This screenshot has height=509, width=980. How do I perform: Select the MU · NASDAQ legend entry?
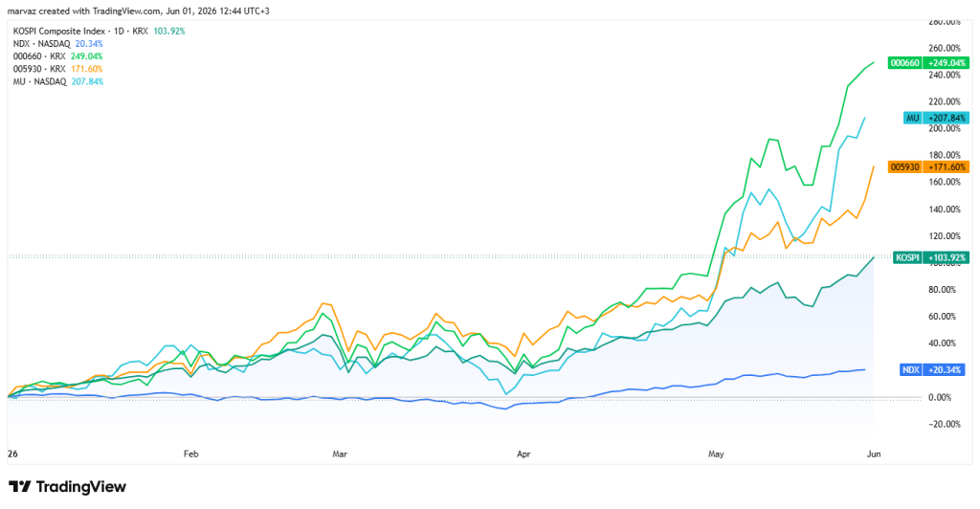coord(58,81)
